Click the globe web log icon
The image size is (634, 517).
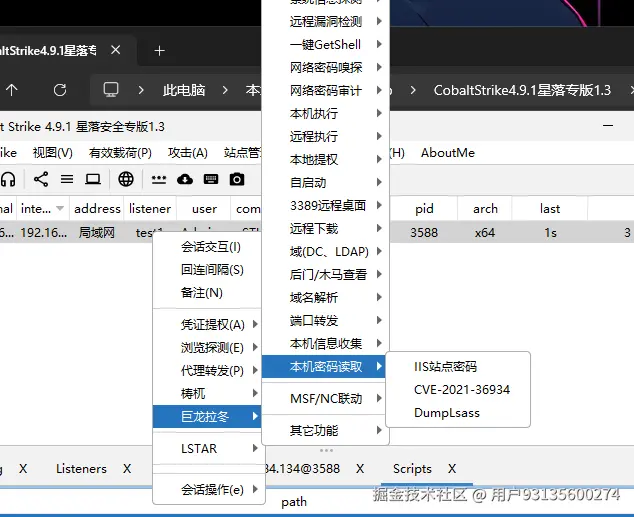coord(126,179)
